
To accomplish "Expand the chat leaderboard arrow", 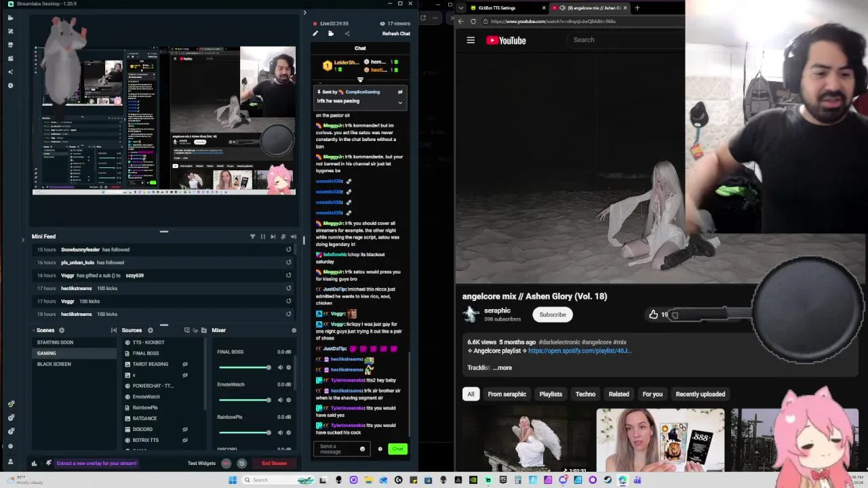I will (x=360, y=80).
